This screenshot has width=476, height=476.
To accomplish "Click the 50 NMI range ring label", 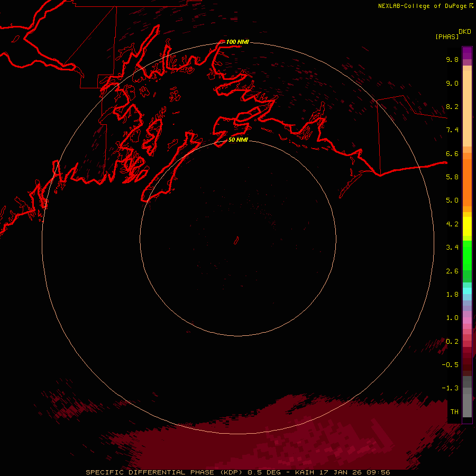I will 238,140.
